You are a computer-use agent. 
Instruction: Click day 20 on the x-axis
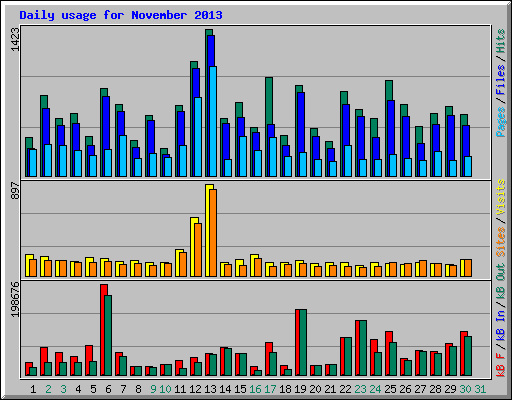[x=315, y=389]
